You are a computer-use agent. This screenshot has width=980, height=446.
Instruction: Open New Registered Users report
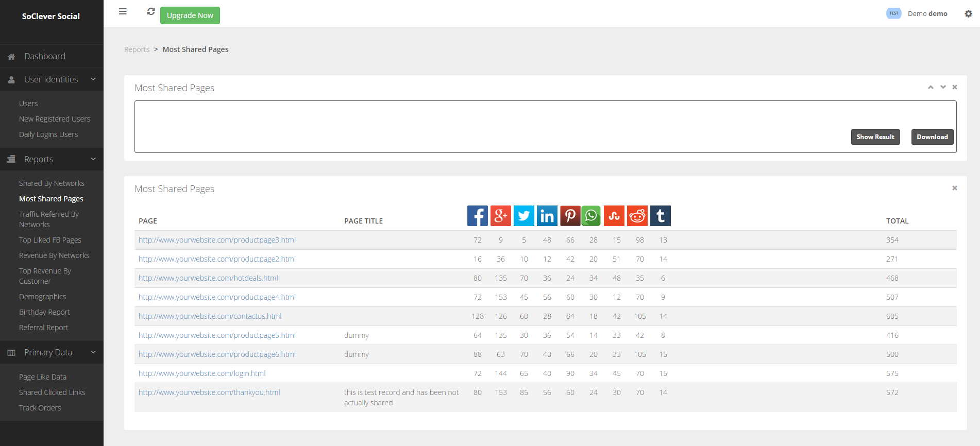[x=55, y=119]
